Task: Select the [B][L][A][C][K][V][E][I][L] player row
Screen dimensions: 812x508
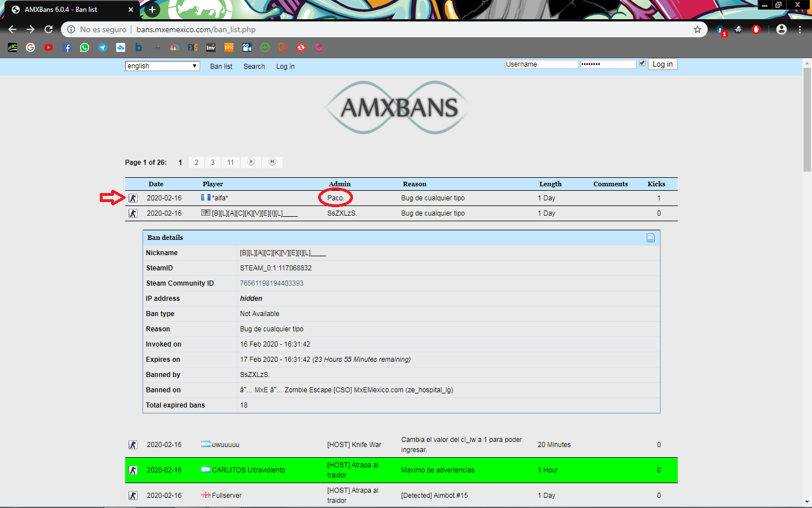Action: (x=401, y=213)
